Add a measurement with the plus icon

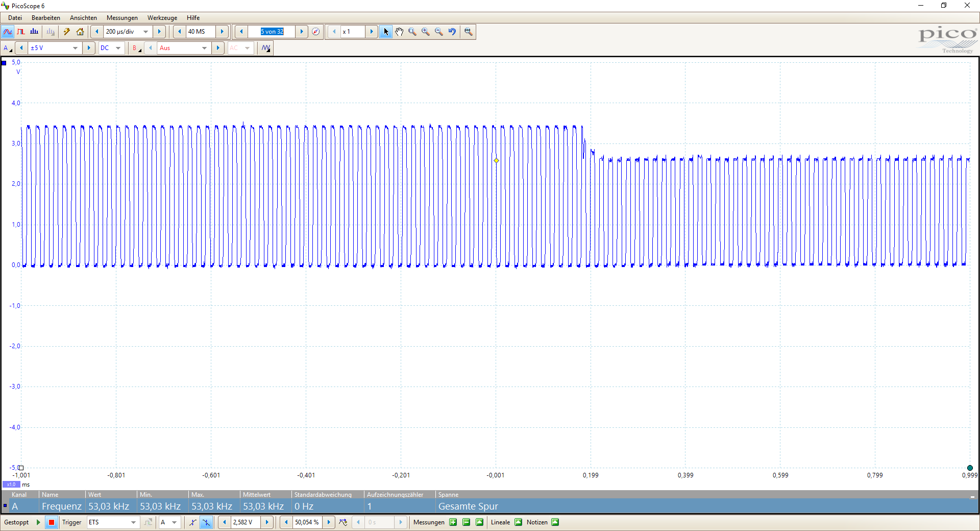point(453,522)
